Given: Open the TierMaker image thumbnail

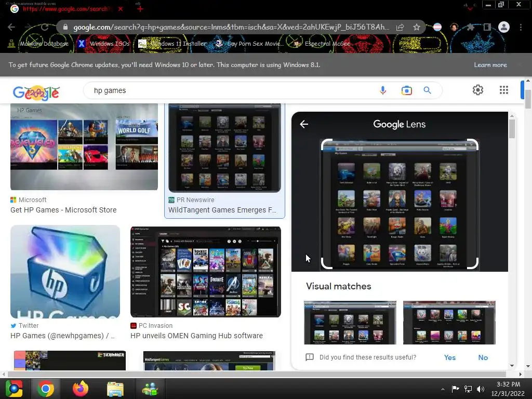Looking at the screenshot, I should click(70, 361).
